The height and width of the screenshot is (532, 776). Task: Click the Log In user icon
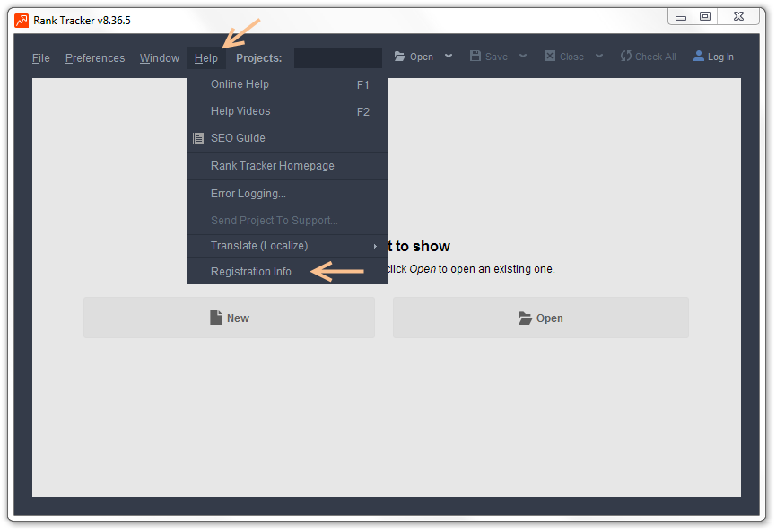coord(698,56)
